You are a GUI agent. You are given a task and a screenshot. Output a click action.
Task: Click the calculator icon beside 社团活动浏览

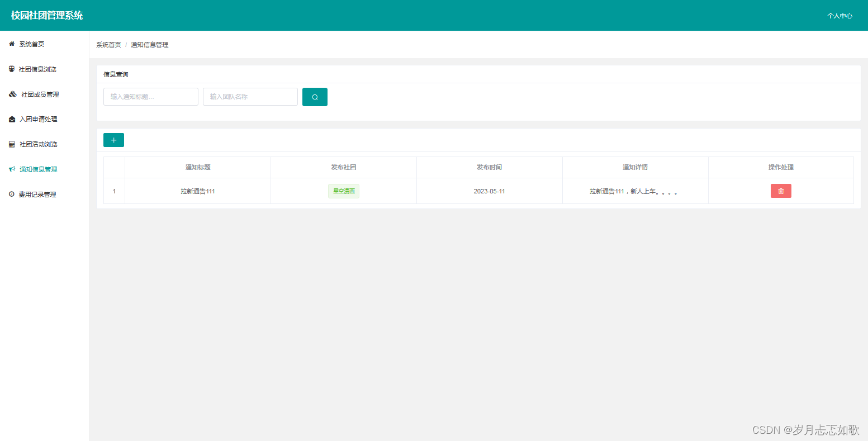[x=12, y=144]
